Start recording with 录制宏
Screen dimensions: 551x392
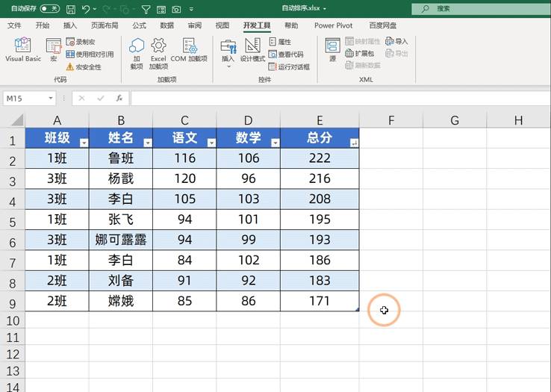click(81, 42)
